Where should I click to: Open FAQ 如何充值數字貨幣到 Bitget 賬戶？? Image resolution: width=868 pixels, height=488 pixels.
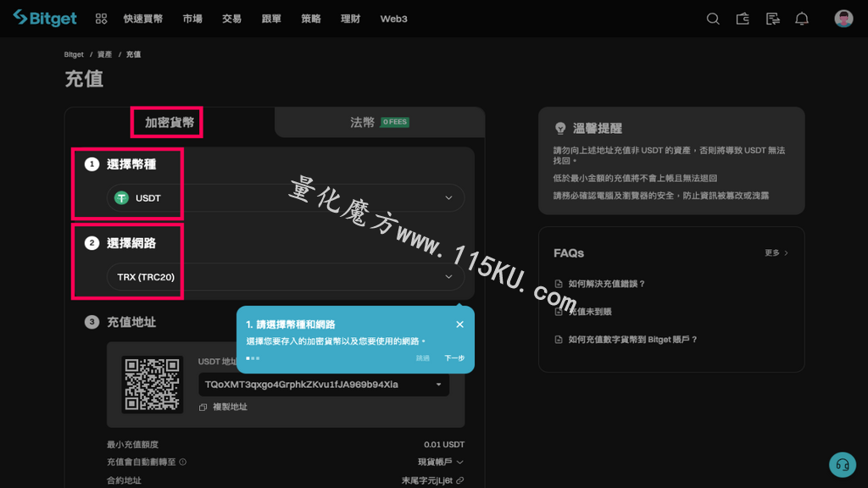[632, 340]
